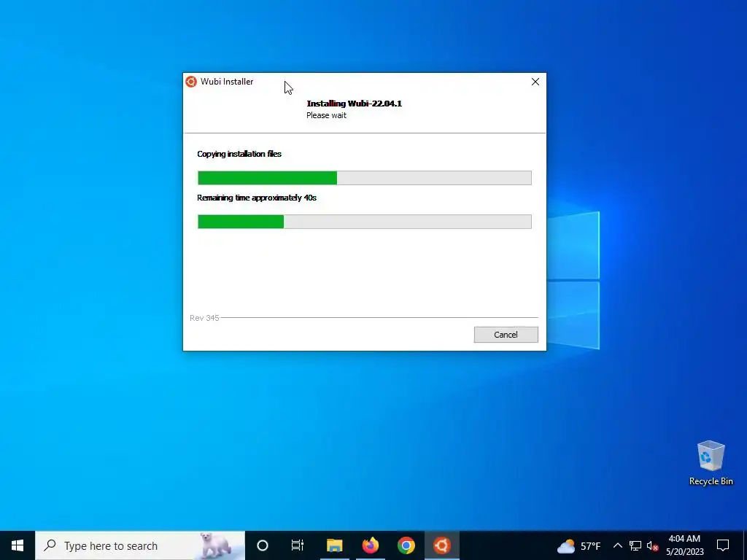This screenshot has height=560, width=747.
Task: Close the Wubi Installer window
Action: [x=535, y=82]
